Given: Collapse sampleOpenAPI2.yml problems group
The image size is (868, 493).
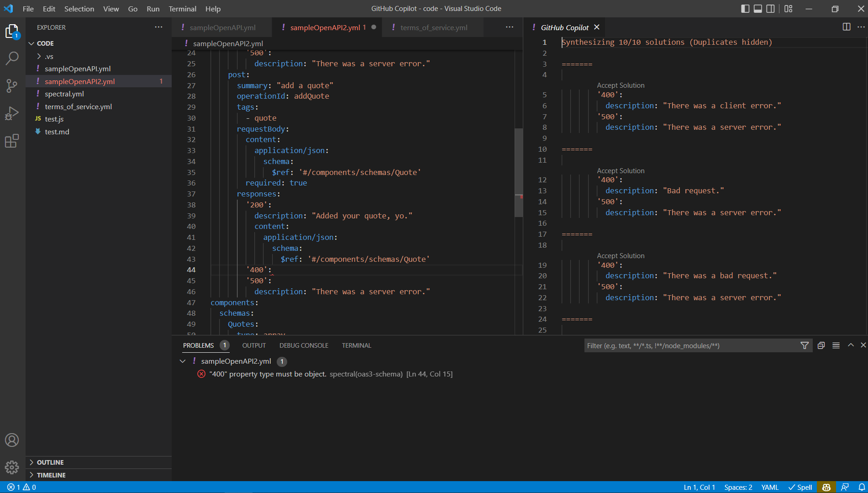Looking at the screenshot, I should click(x=183, y=361).
